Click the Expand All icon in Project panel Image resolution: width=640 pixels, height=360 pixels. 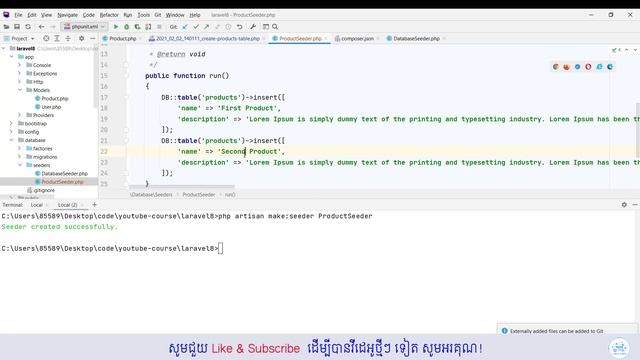point(57,38)
